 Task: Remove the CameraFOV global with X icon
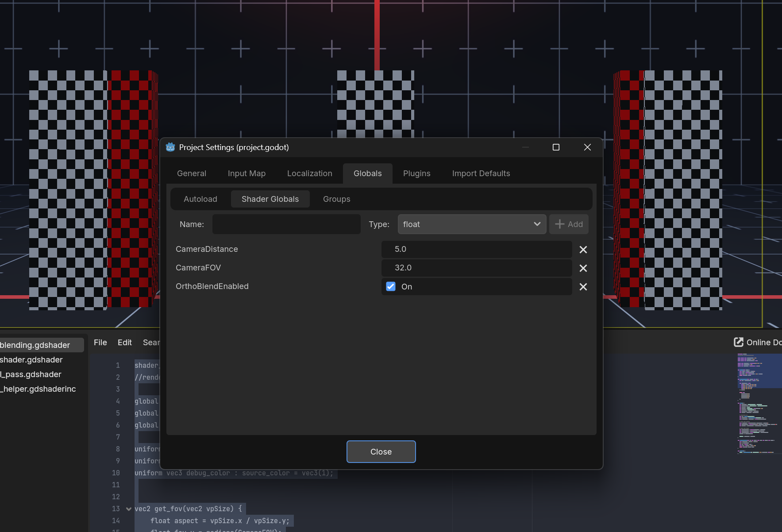coord(583,268)
